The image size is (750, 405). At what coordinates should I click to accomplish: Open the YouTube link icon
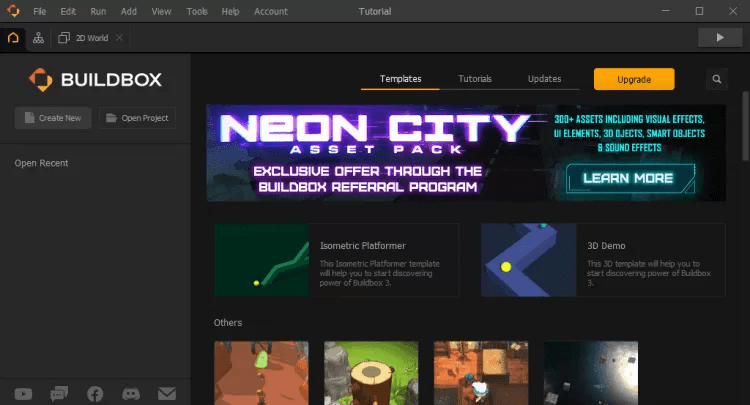point(23,394)
